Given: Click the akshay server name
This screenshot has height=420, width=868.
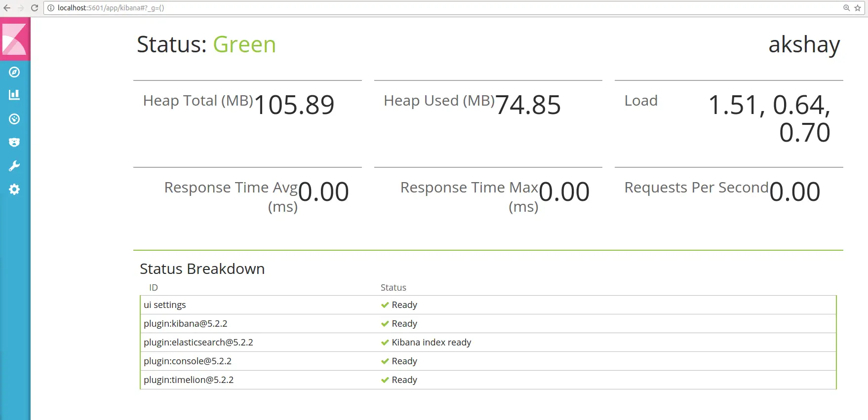Looking at the screenshot, I should tap(804, 45).
